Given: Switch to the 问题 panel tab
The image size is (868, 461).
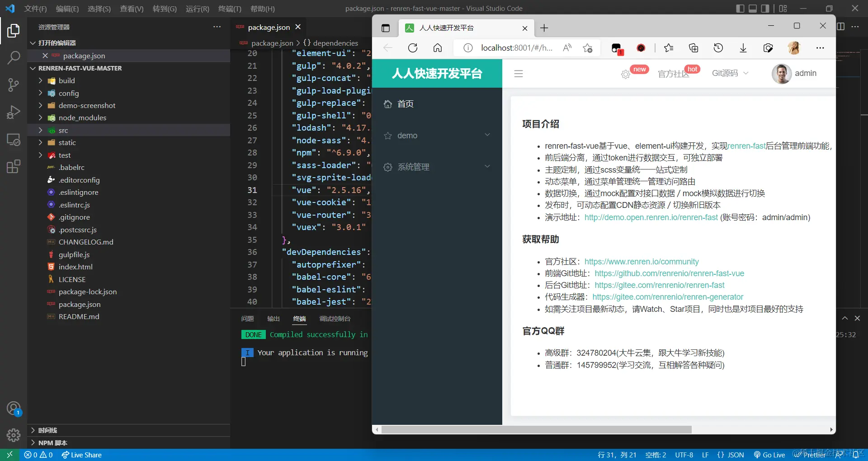Looking at the screenshot, I should click(x=247, y=319).
